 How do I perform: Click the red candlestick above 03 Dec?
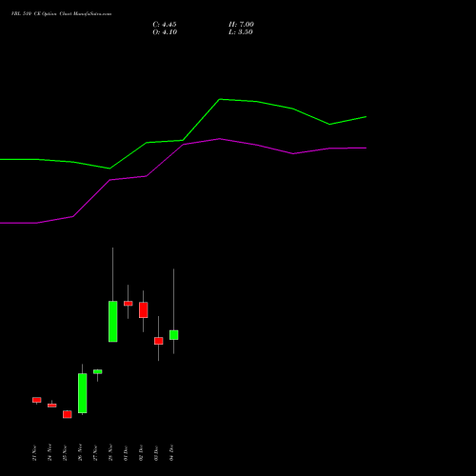coord(159,341)
